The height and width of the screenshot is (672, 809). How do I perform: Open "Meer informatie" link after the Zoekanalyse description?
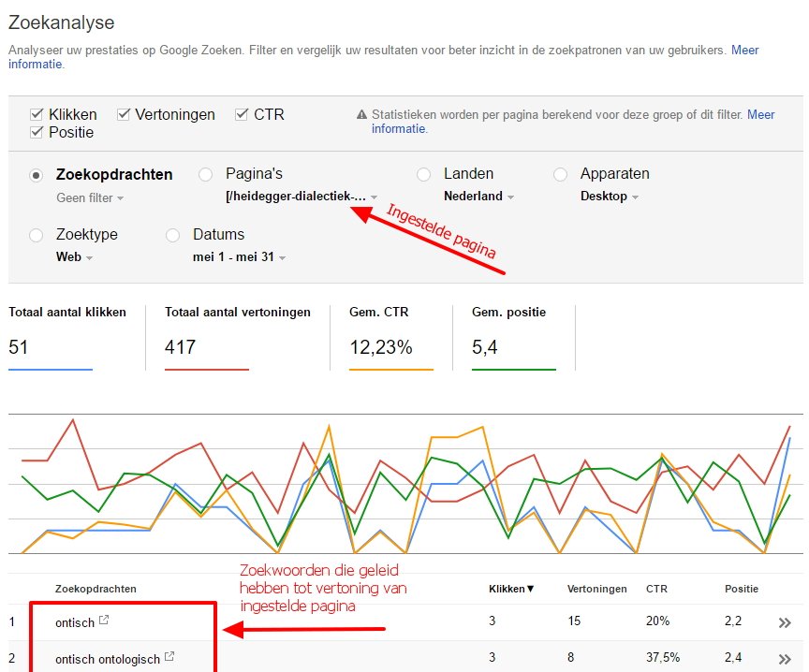point(745,50)
